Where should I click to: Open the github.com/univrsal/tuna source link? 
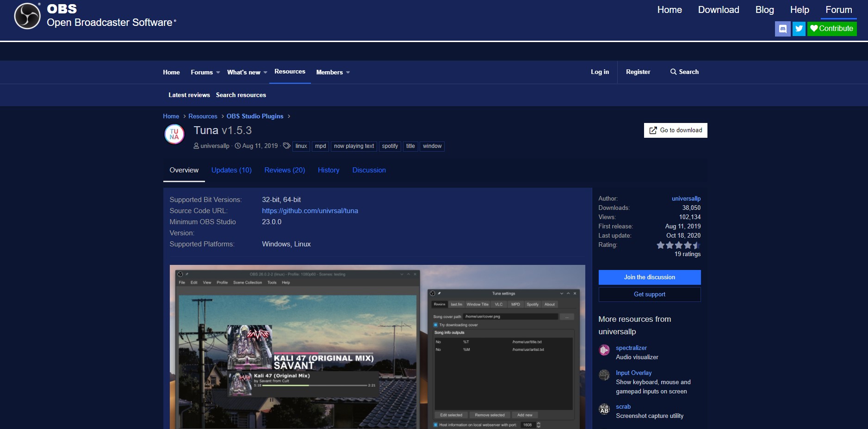point(310,211)
